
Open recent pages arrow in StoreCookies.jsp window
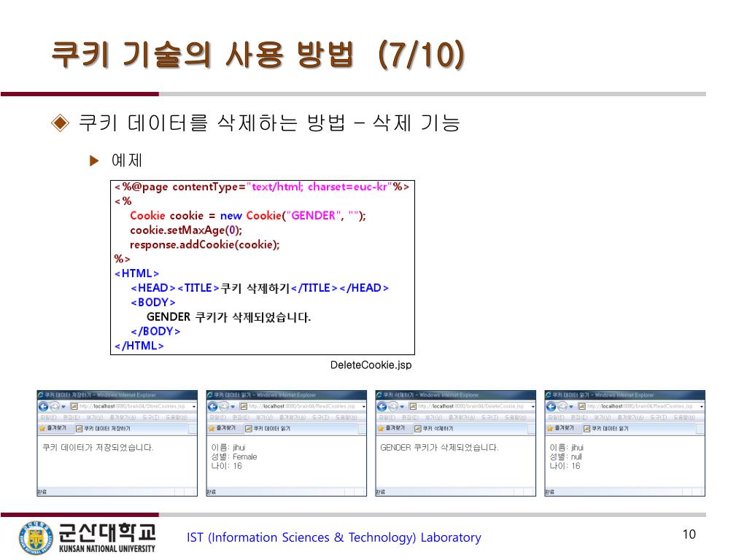coord(63,407)
